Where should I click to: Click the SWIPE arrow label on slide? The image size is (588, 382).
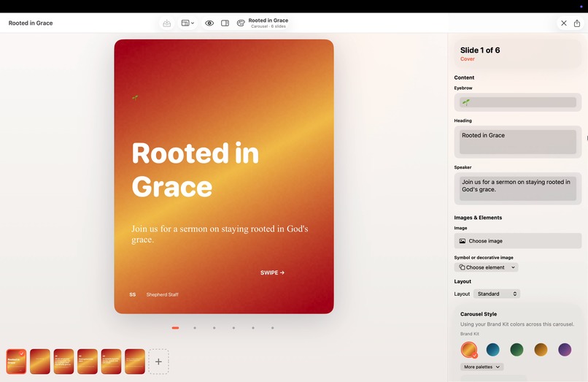[x=273, y=272]
